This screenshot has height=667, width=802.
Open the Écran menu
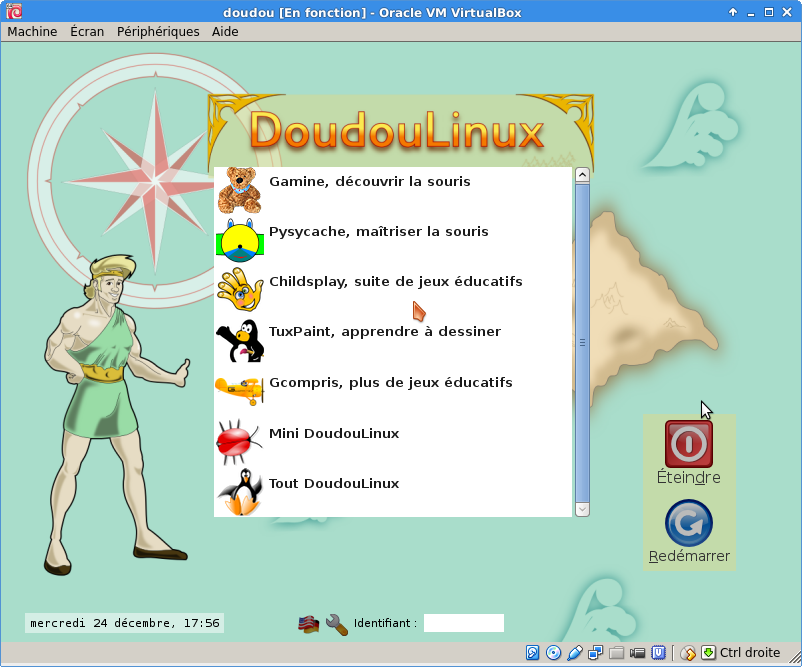tap(87, 32)
